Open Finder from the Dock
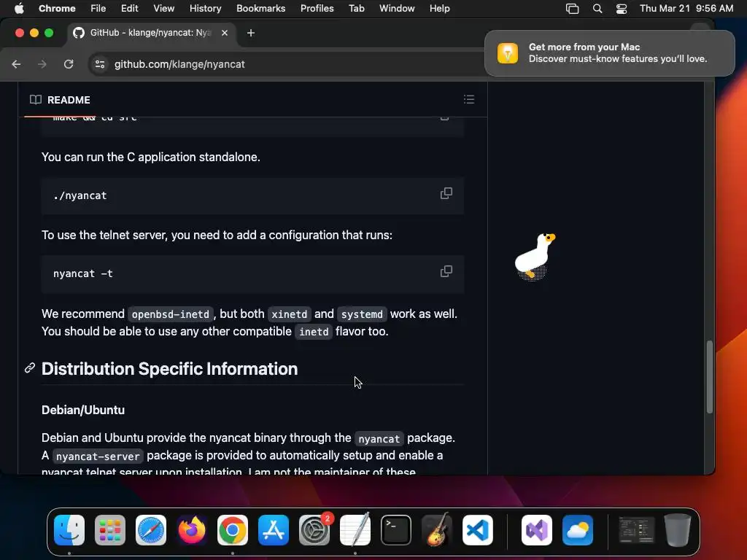The image size is (747, 560). (x=69, y=530)
